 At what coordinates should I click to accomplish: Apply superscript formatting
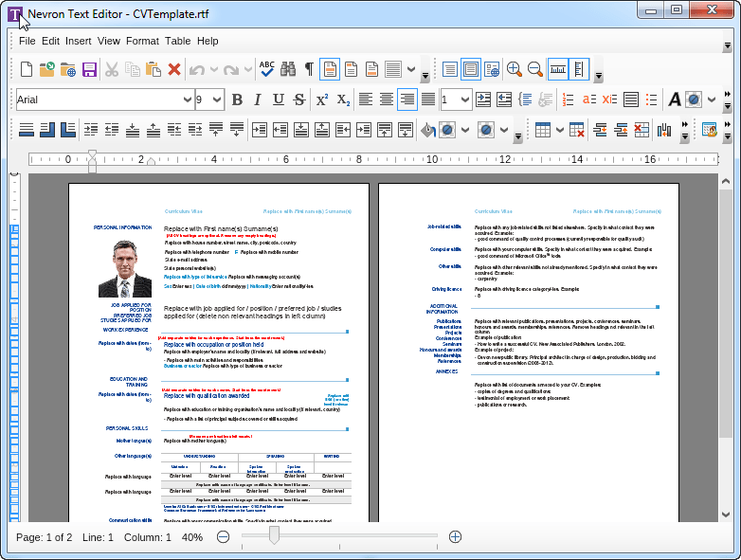click(322, 99)
